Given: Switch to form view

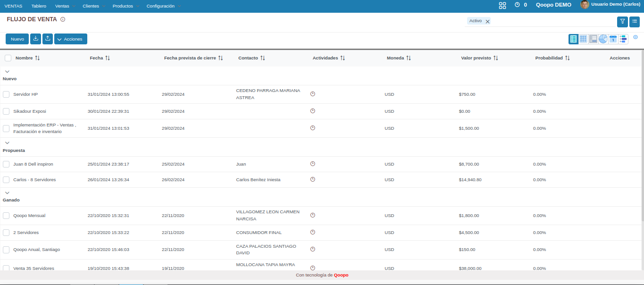Looking at the screenshot, I should (x=594, y=39).
